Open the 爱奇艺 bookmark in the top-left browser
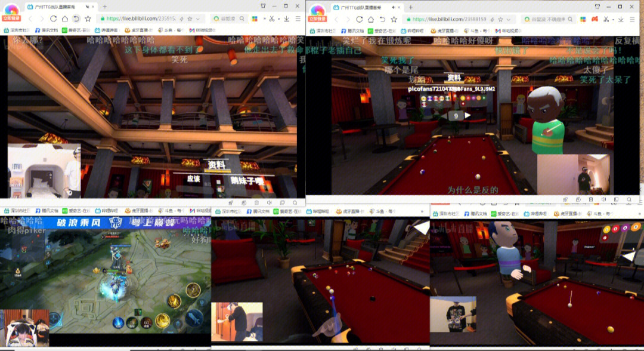The width and height of the screenshot is (644, 351). point(76,30)
